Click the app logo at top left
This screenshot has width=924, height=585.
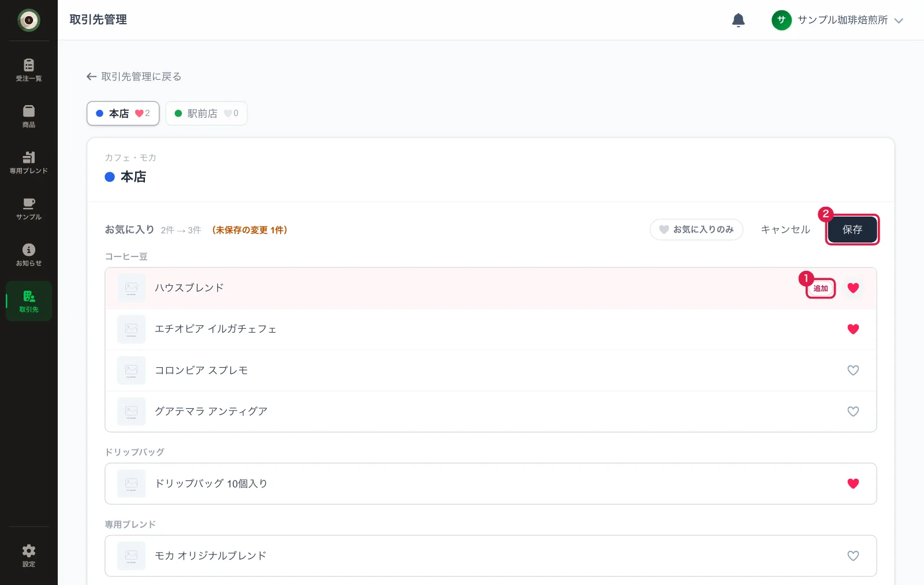pos(29,20)
